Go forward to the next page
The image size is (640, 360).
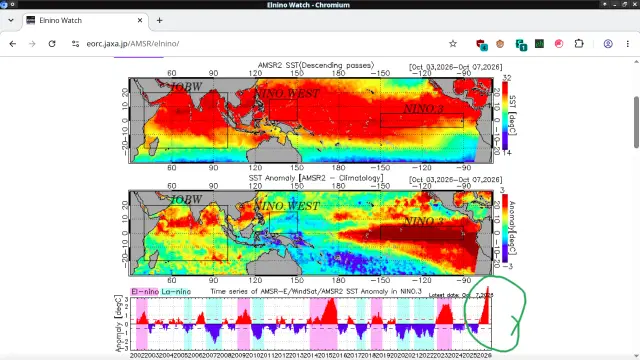coord(32,44)
